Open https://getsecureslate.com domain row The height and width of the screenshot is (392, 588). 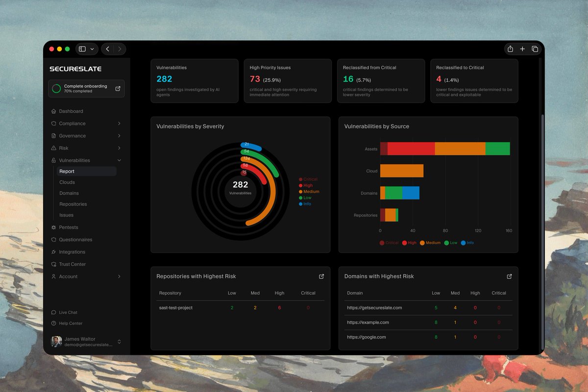[428, 308]
